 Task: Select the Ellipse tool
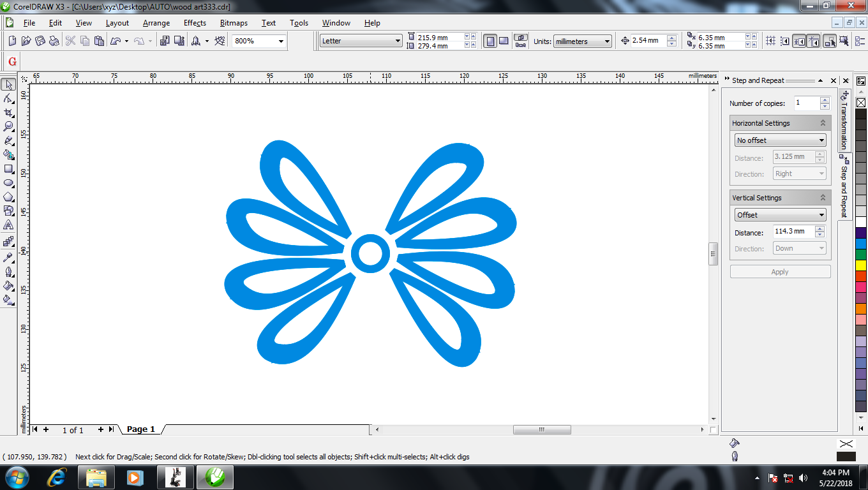point(8,182)
